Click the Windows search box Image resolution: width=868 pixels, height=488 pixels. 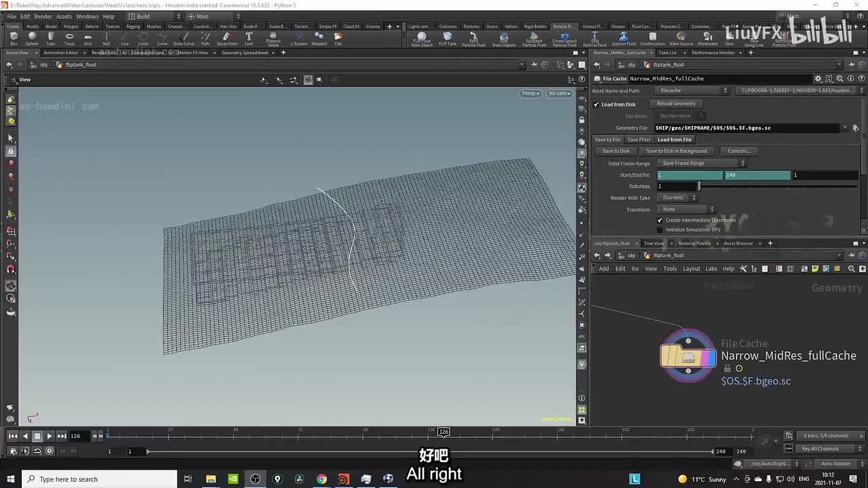point(99,479)
